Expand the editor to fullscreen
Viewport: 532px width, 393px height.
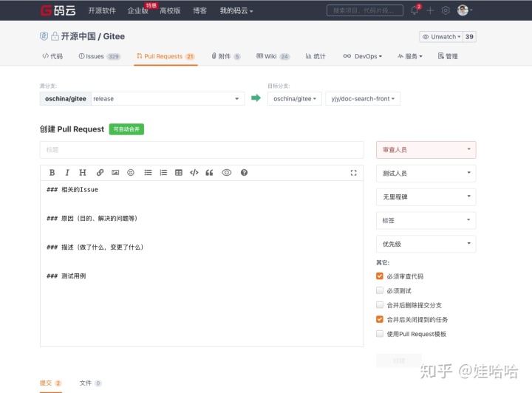(353, 173)
